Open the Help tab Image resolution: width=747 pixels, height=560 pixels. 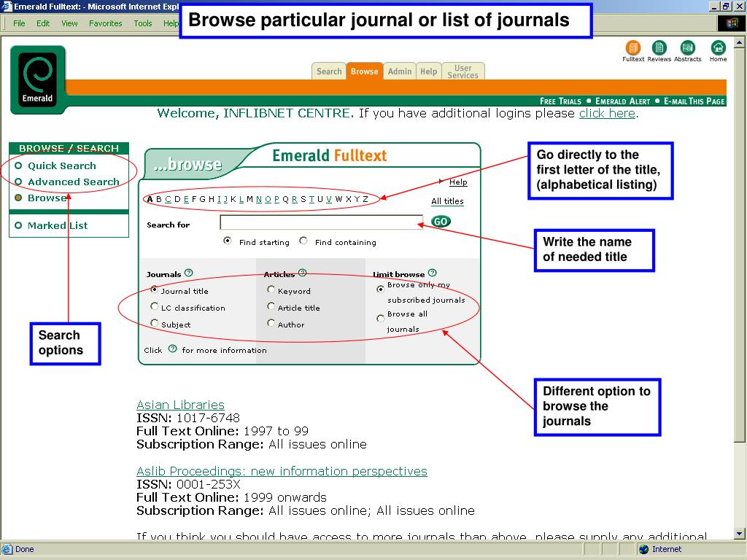pos(428,71)
